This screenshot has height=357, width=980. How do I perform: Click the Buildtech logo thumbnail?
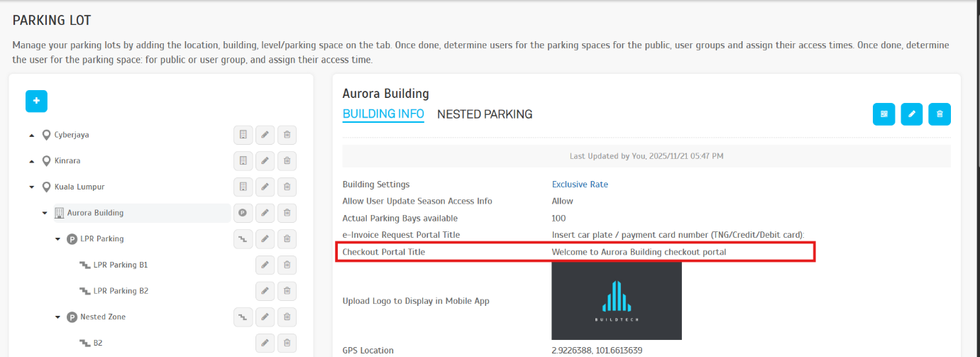coord(616,301)
